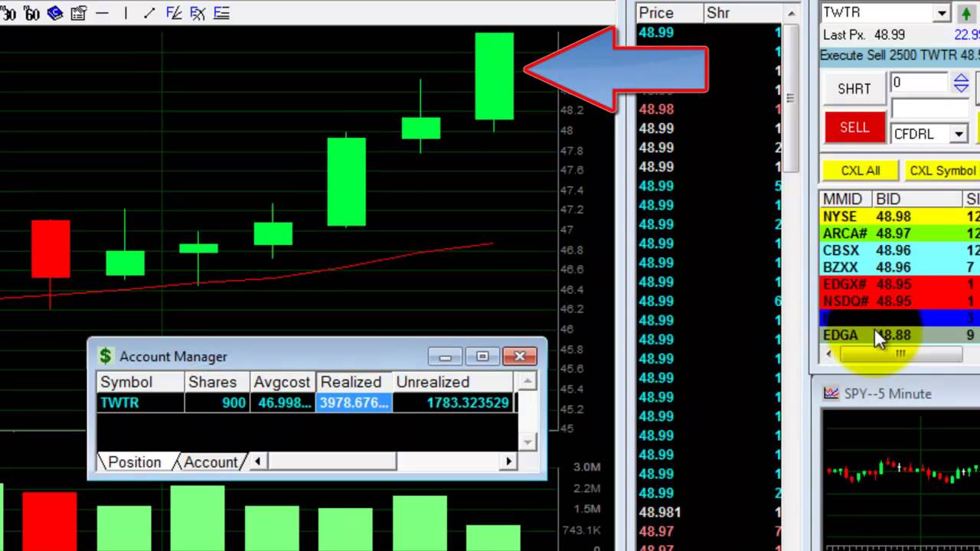Click left arrow of Account Manager horizontal scrollbar

(x=258, y=461)
